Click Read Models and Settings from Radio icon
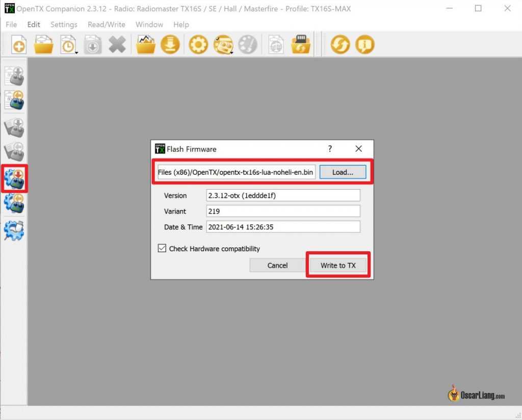This screenshot has width=522, height=420. [x=14, y=100]
